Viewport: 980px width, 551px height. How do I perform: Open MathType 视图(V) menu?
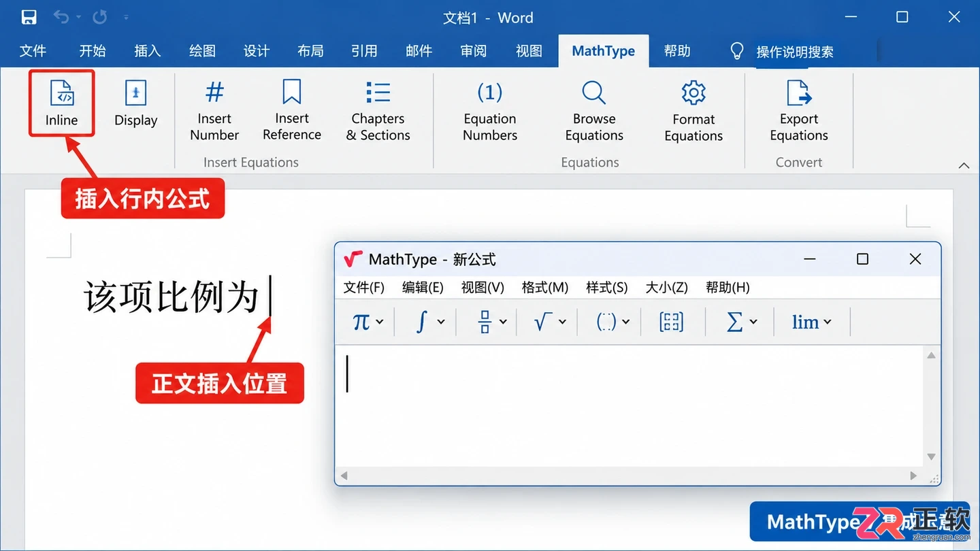483,287
